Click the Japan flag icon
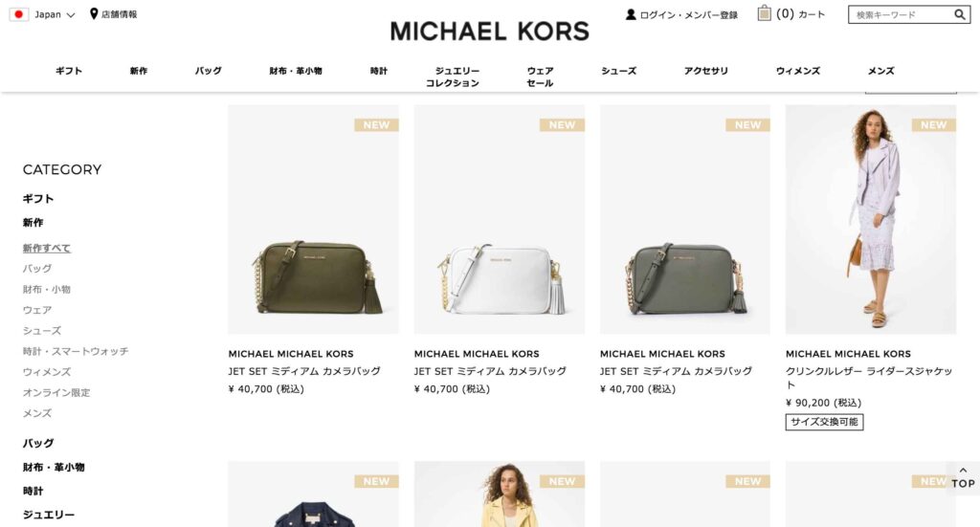Image resolution: width=980 pixels, height=527 pixels. point(19,14)
